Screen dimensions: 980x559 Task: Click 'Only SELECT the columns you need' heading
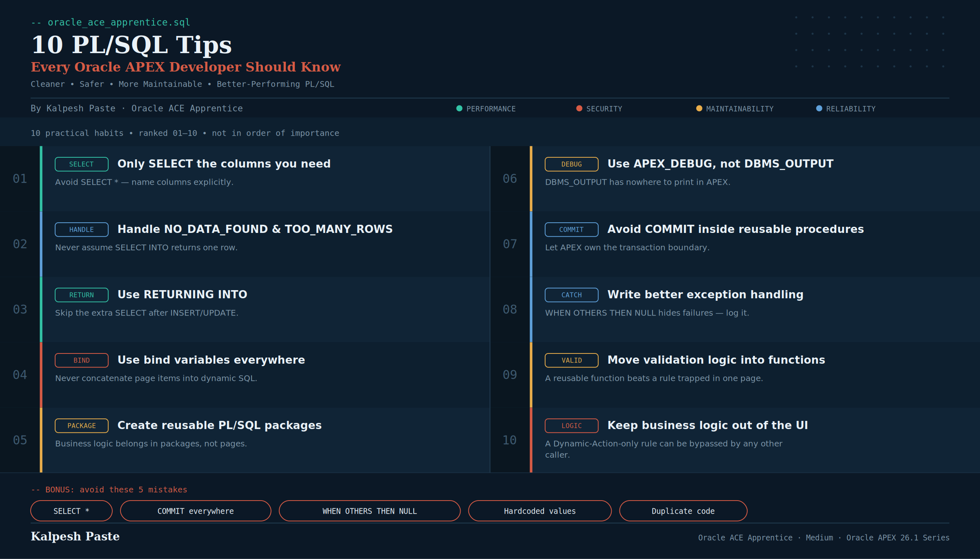pos(224,164)
